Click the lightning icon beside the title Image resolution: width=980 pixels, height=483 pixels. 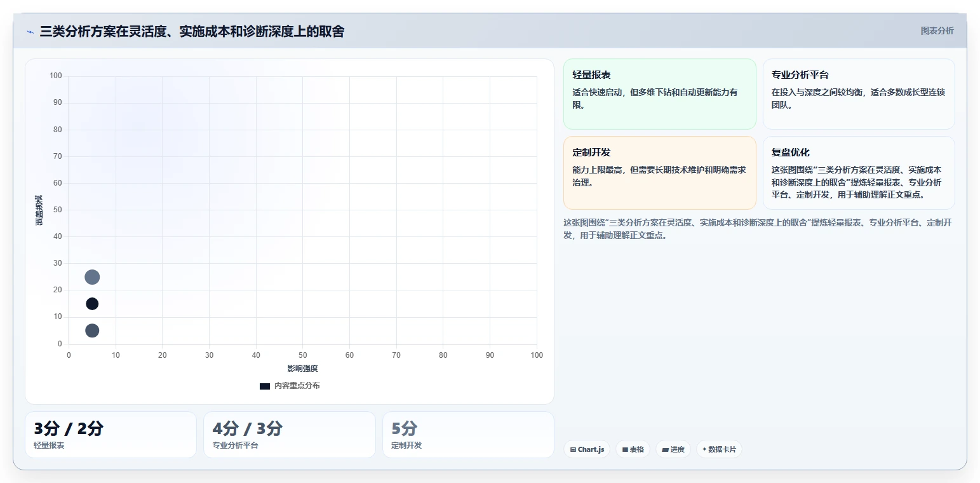click(30, 32)
